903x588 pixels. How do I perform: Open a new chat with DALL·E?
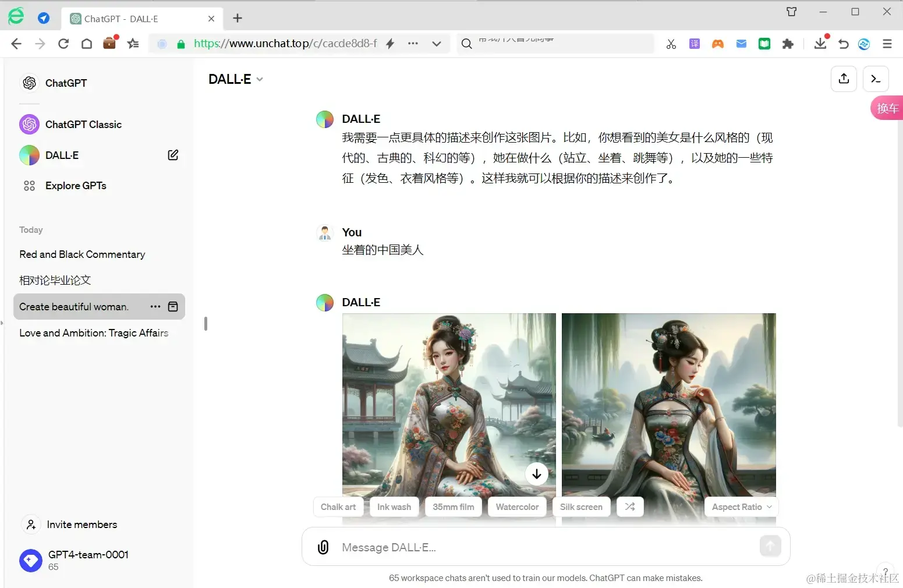click(x=172, y=155)
